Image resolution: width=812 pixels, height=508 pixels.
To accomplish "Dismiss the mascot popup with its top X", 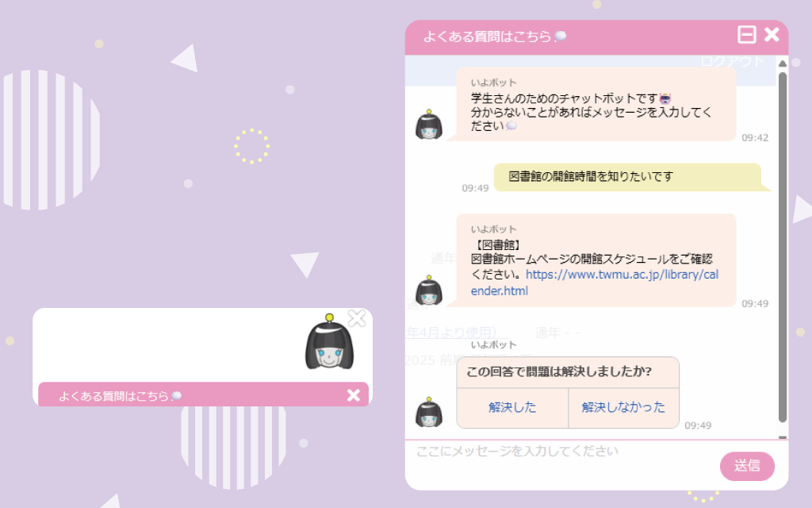I will click(x=357, y=317).
